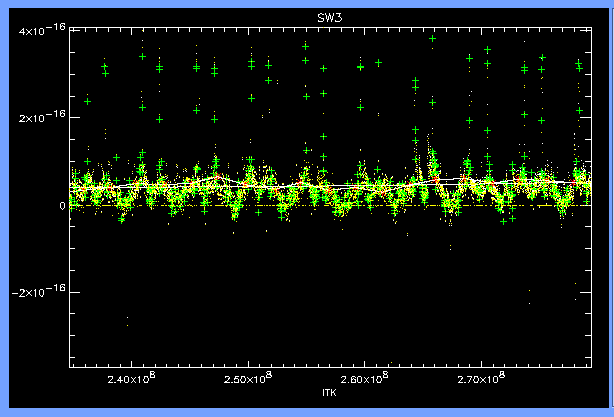
Task: Select the leftmost gray plus marker near 2×10⁻¹⁶
Action: pyautogui.click(x=88, y=101)
